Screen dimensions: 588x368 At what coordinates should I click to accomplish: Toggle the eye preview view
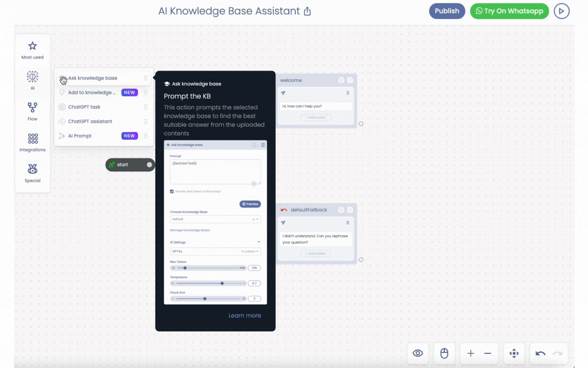click(x=418, y=353)
